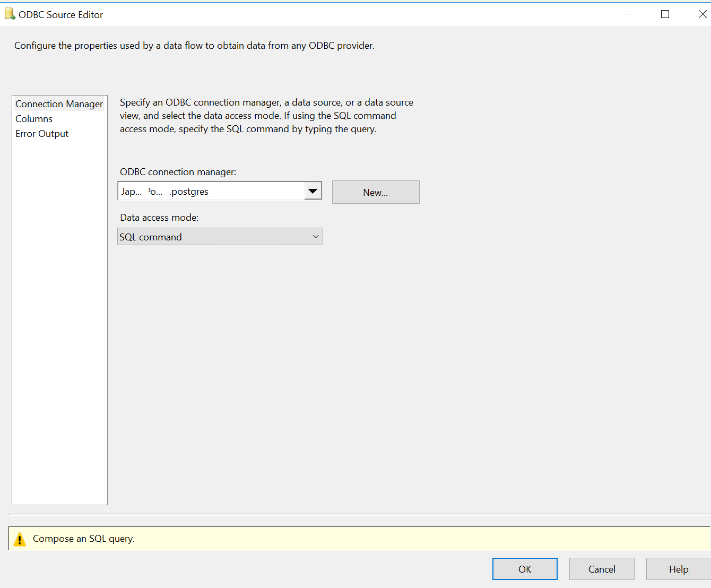Click the ODBC Source Editor title bar icon
The width and height of the screenshot is (711, 588).
click(10, 14)
